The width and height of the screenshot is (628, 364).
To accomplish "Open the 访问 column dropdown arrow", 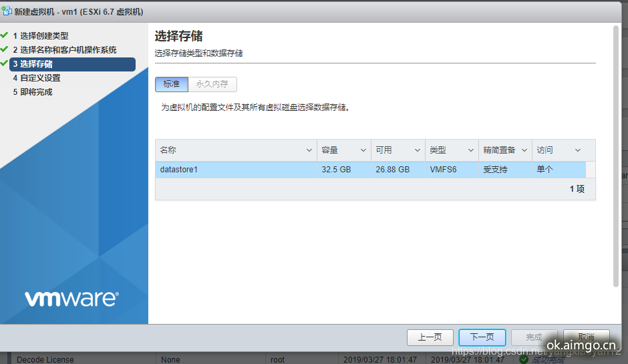I will (578, 150).
